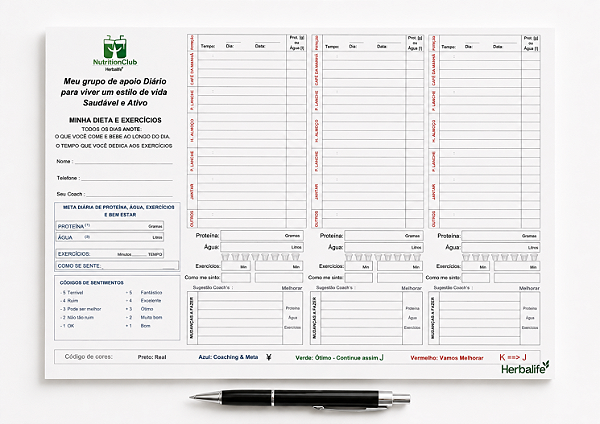Click 'Preto: Real' color code
The width and height of the screenshot is (600, 424).
coord(152,357)
